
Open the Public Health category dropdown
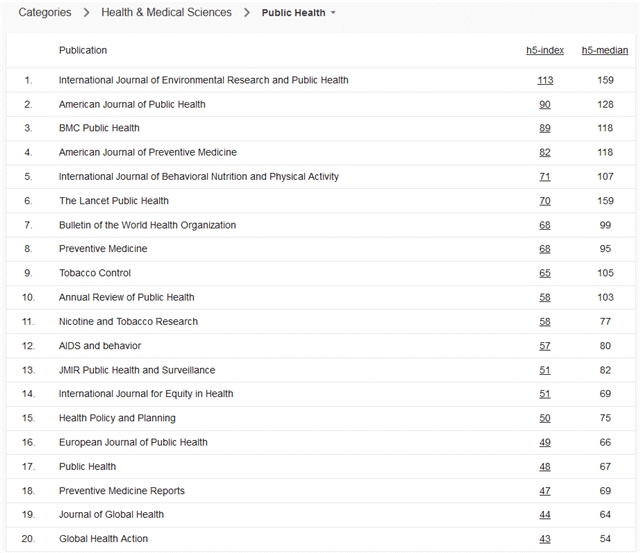click(x=299, y=13)
